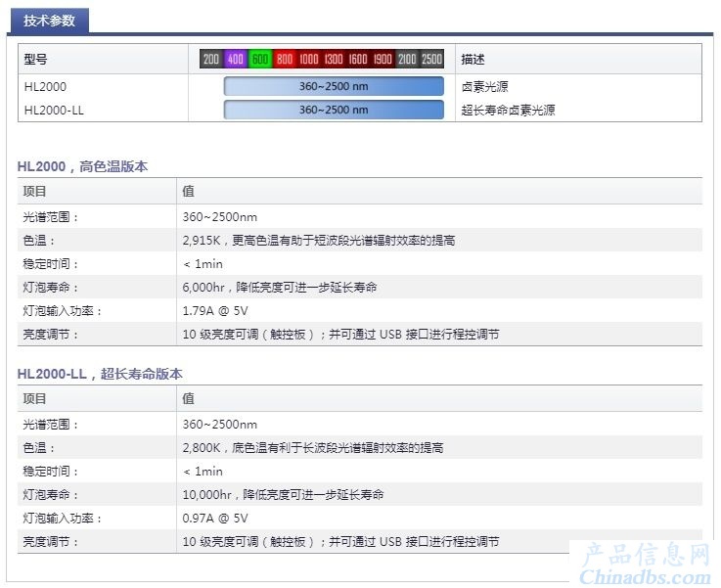
Task: Select the 卤素光源 description
Action: [x=484, y=87]
